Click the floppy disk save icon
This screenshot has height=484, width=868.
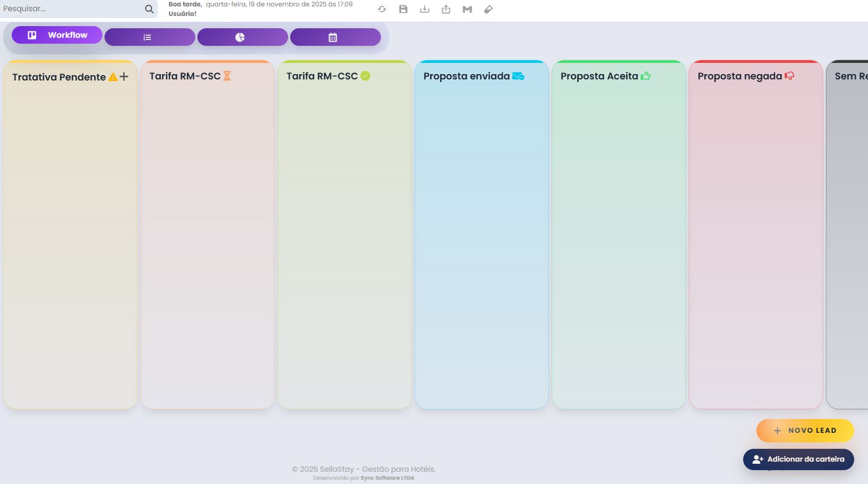[403, 9]
